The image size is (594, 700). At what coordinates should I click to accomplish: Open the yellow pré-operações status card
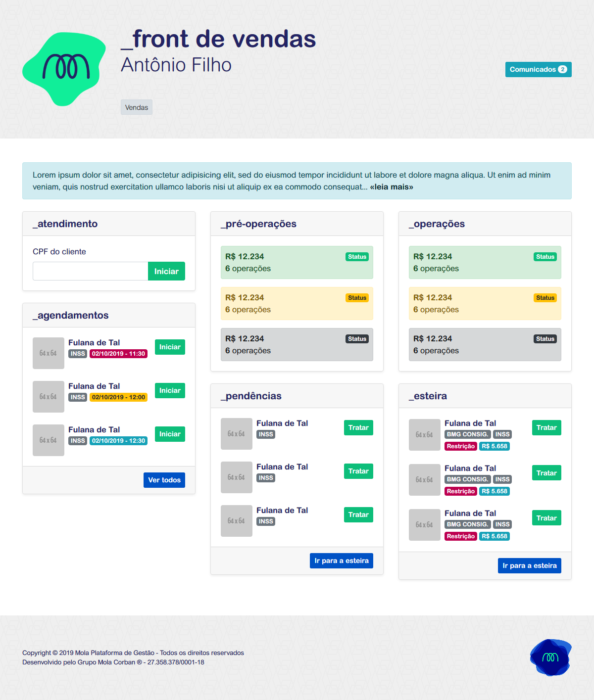pos(297,304)
